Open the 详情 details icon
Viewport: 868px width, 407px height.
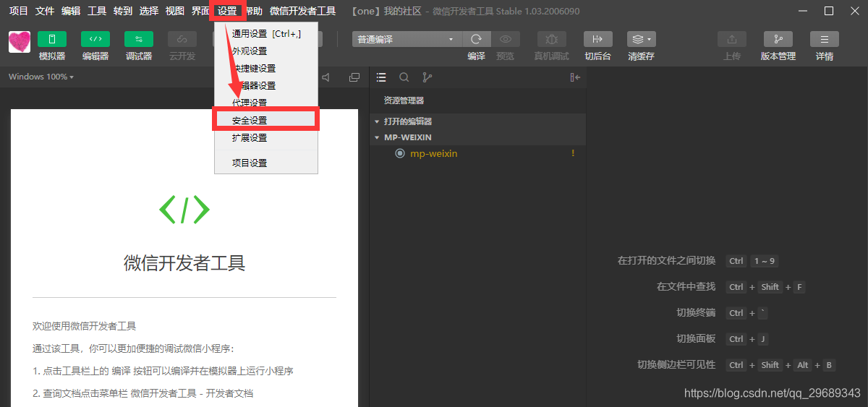pos(825,39)
